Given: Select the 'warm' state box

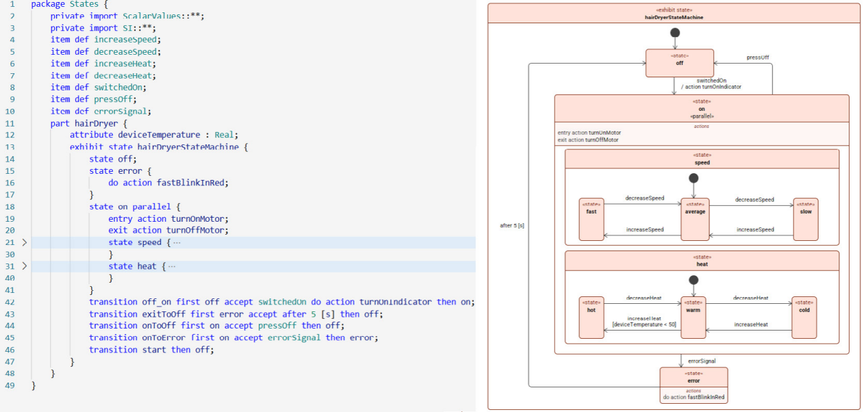Looking at the screenshot, I should click(x=693, y=318).
